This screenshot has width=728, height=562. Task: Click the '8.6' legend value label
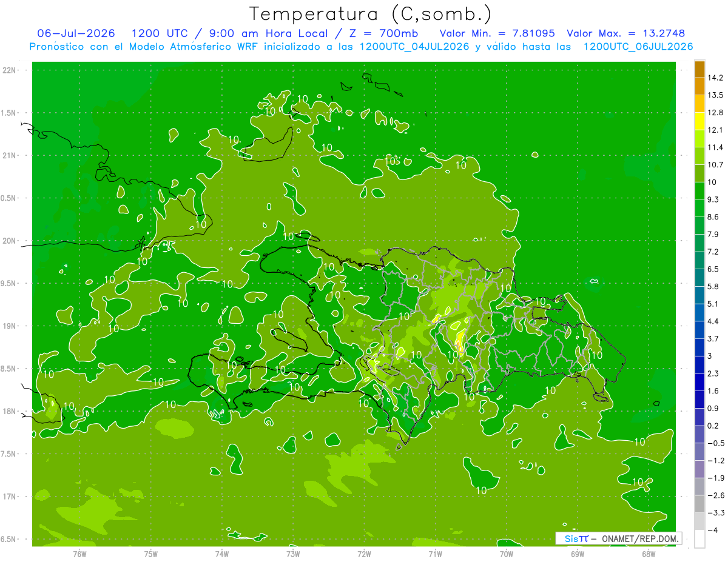pos(713,216)
